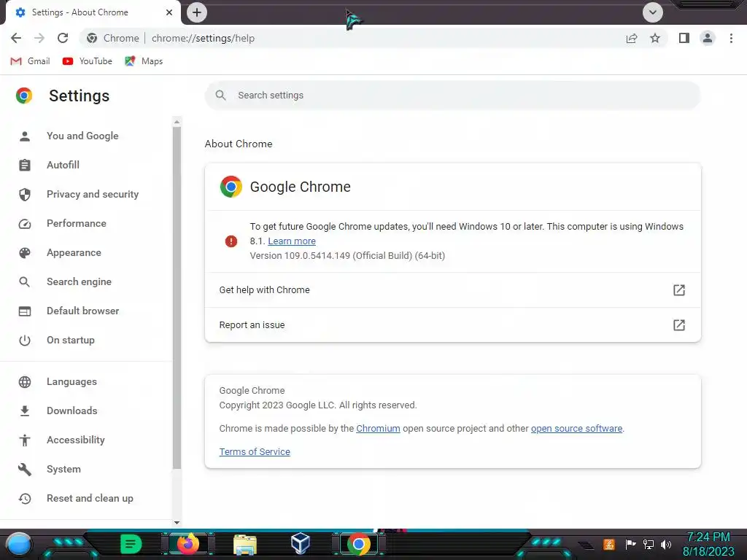Click the volume speaker tray icon
The image size is (747, 560).
(666, 544)
